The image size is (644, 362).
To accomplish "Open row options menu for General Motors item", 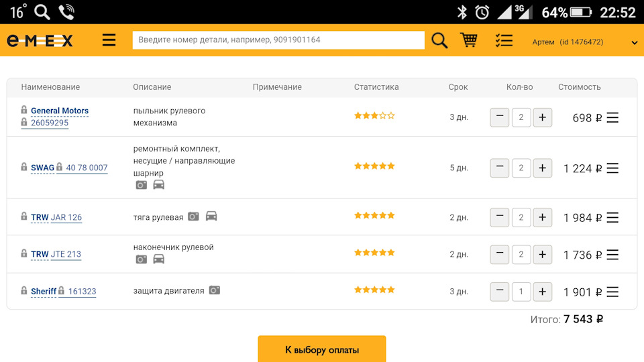I will click(x=612, y=118).
